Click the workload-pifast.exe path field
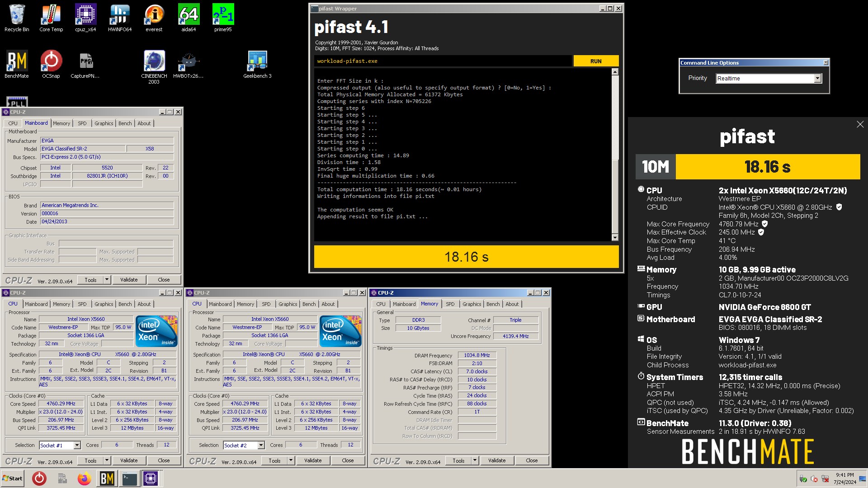This screenshot has height=488, width=868. pyautogui.click(x=443, y=61)
